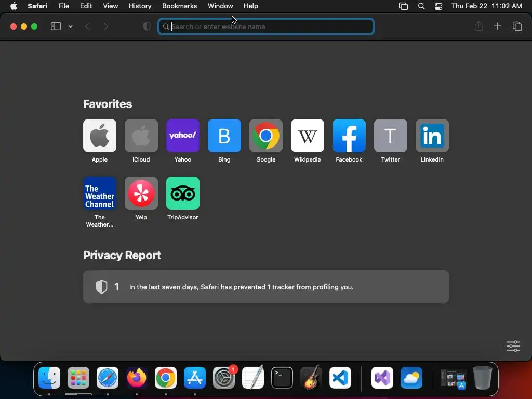The width and height of the screenshot is (532, 399).
Task: Focus the search or website address field
Action: (x=266, y=26)
